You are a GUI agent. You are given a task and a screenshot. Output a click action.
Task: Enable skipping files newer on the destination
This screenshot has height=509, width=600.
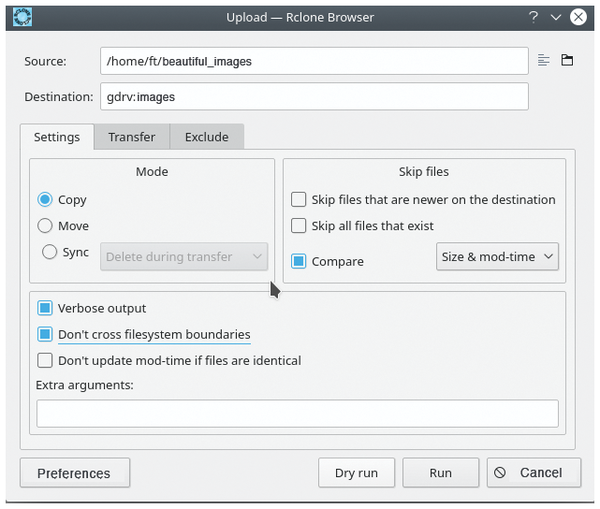point(299,200)
